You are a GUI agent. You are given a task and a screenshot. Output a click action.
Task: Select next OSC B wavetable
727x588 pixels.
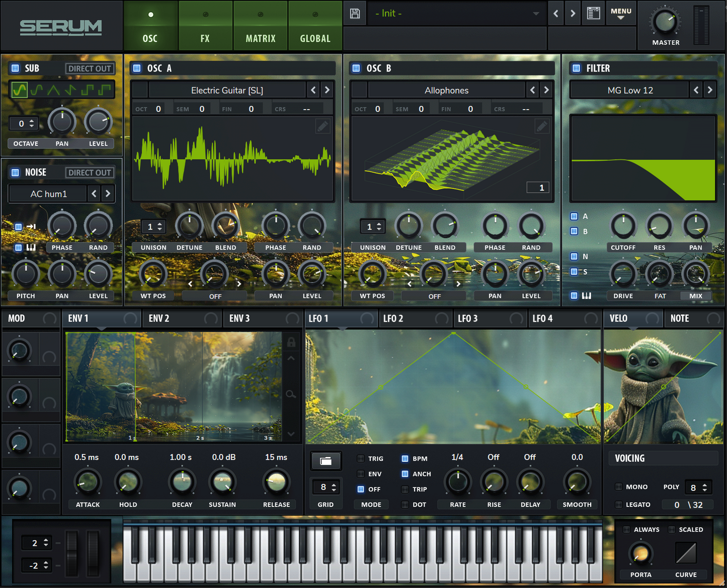click(x=546, y=90)
